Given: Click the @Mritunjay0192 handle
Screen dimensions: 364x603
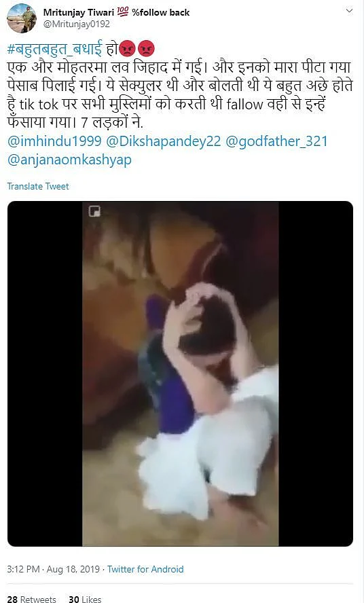Looking at the screenshot, I should coord(77,24).
